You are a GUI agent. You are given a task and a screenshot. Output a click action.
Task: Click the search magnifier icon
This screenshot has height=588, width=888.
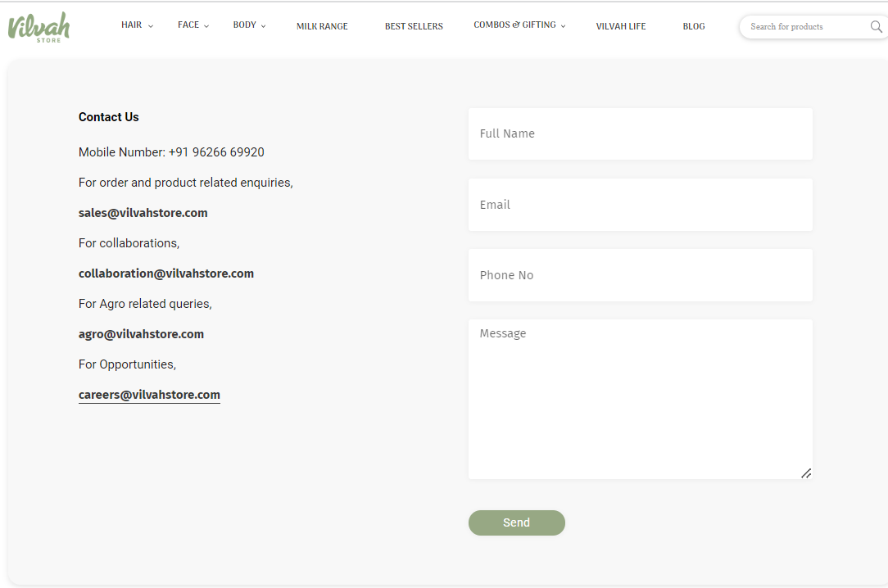(x=876, y=27)
